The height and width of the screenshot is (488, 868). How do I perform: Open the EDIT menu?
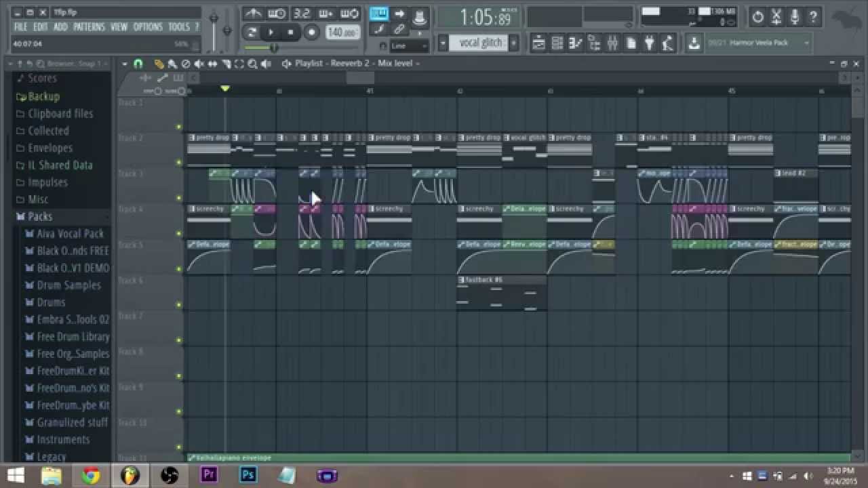pos(41,27)
